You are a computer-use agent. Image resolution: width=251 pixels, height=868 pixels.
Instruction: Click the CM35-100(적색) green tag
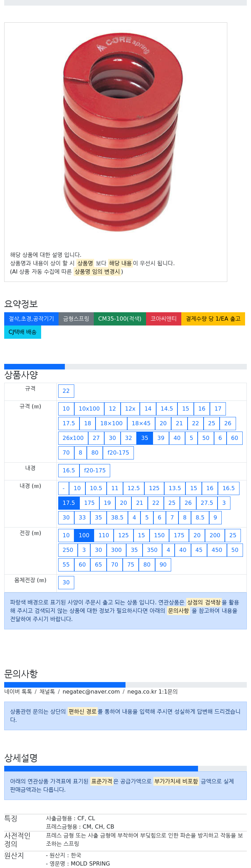tap(120, 319)
